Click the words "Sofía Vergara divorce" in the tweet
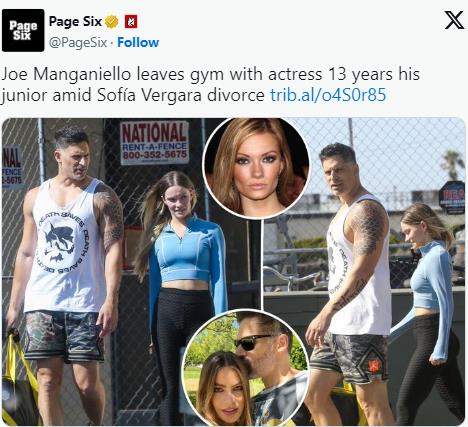 pos(181,95)
